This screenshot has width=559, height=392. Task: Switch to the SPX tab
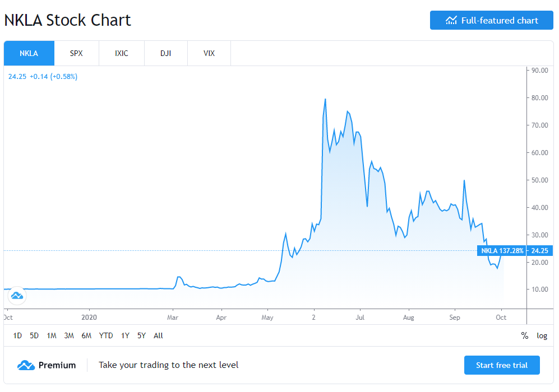pyautogui.click(x=76, y=53)
